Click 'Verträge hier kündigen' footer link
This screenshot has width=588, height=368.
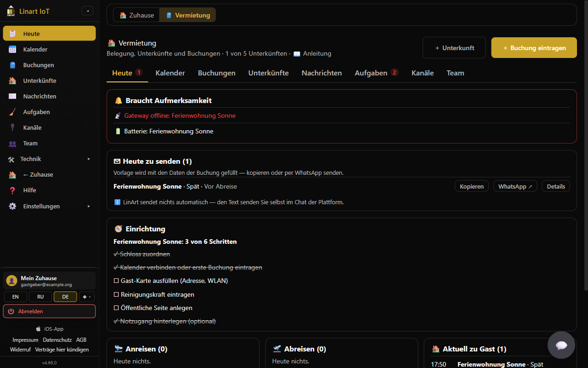click(62, 350)
